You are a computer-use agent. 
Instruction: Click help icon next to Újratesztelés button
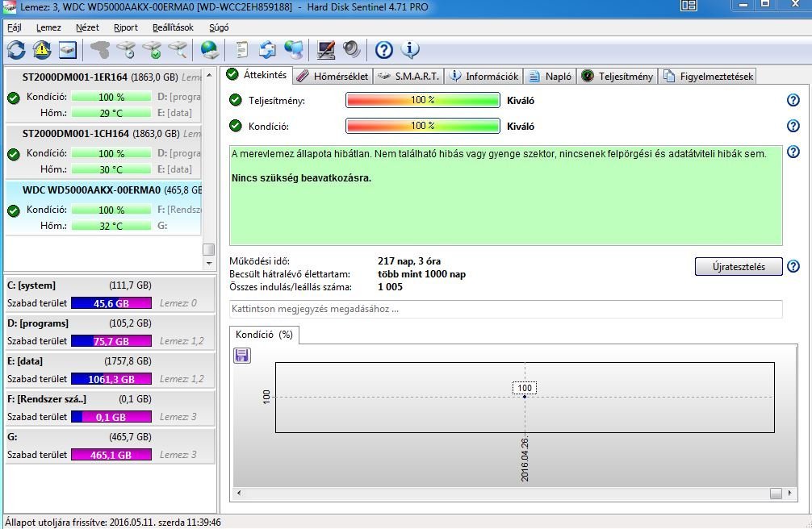click(793, 266)
